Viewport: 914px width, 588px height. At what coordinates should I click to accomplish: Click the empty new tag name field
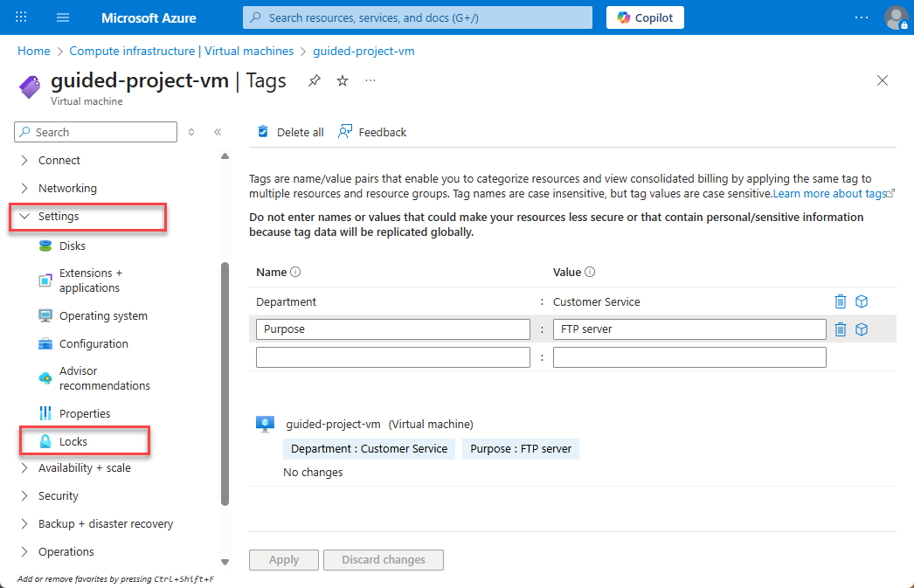pos(393,357)
